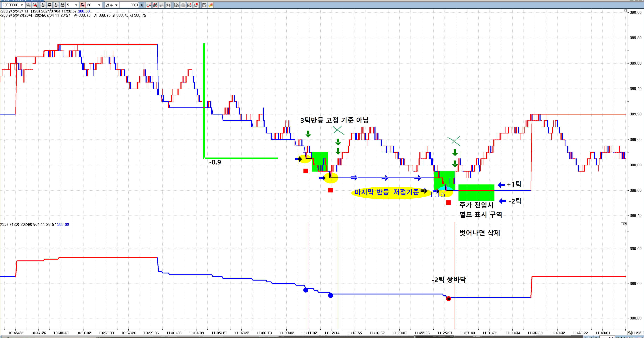Click the up-down arrows icon in toolbar
Image resolution: width=644 pixels, height=338 pixels.
[x=168, y=5]
